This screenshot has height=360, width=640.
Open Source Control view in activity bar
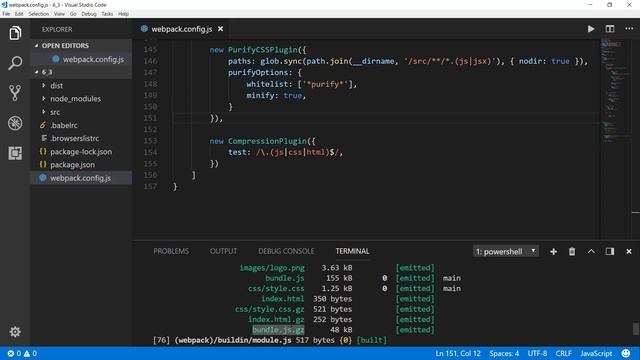point(15,93)
